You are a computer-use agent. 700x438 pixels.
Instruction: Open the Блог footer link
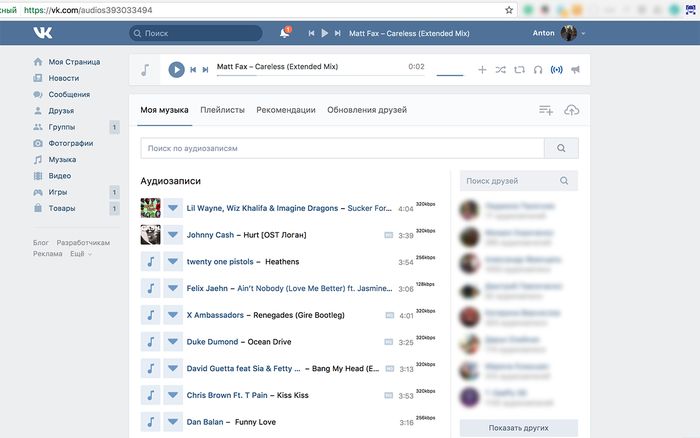pos(41,242)
